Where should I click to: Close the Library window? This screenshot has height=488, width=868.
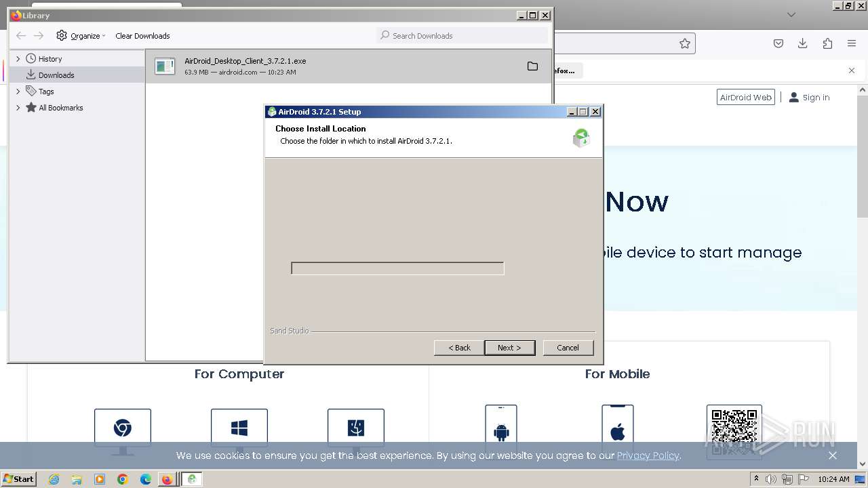pyautogui.click(x=545, y=15)
